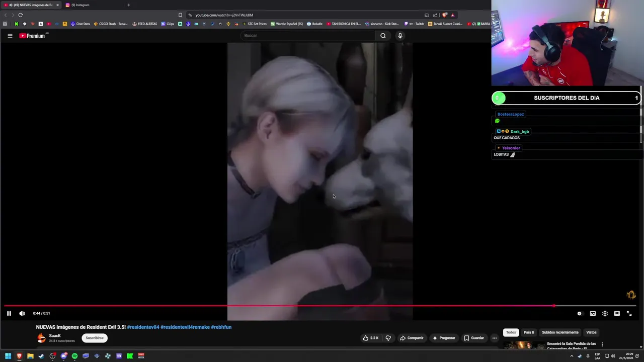Open the Boludle bookmark

pyautogui.click(x=314, y=24)
